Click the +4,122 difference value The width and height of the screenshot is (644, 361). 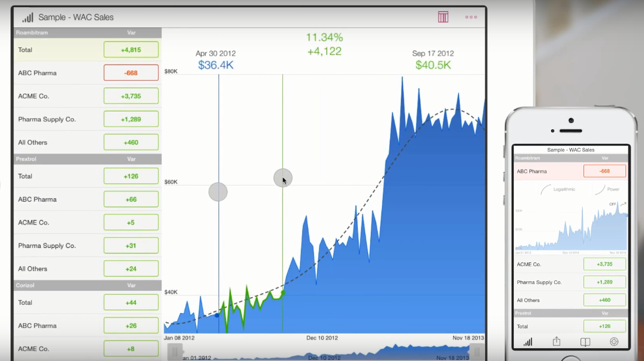(x=324, y=51)
